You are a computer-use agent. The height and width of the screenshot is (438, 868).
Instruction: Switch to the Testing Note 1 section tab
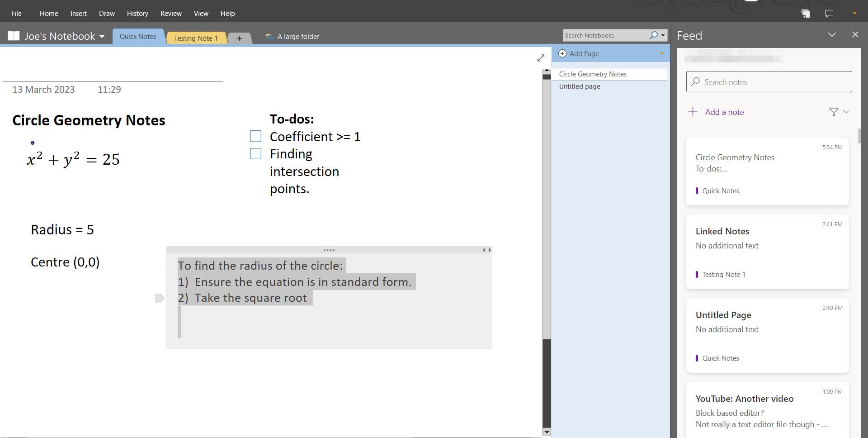click(x=196, y=38)
